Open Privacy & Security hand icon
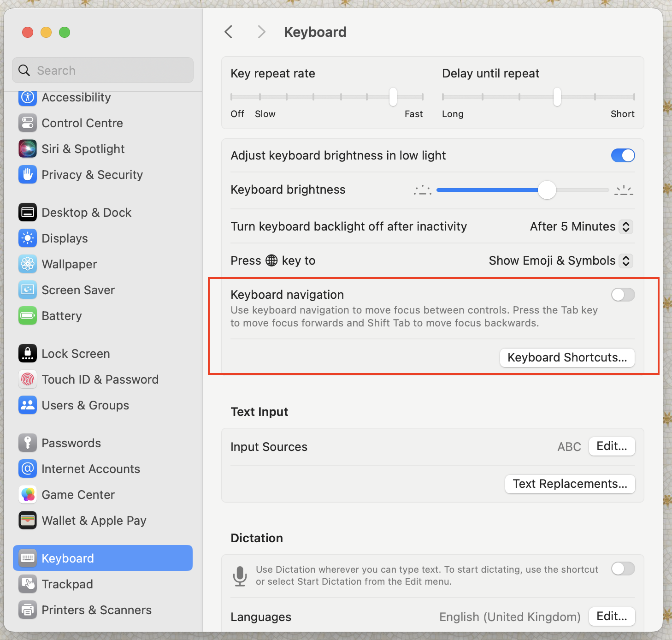The height and width of the screenshot is (640, 672). 28,175
